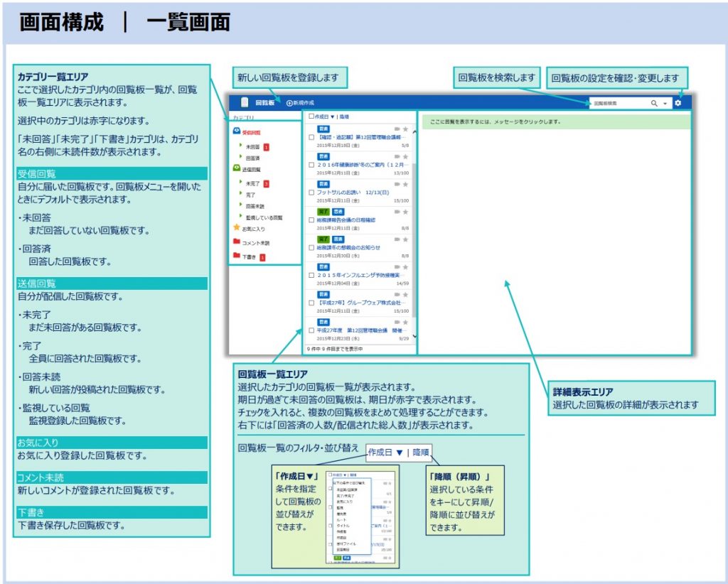Open settings with the gear icon
Image resolution: width=728 pixels, height=584 pixels.
coord(678,103)
